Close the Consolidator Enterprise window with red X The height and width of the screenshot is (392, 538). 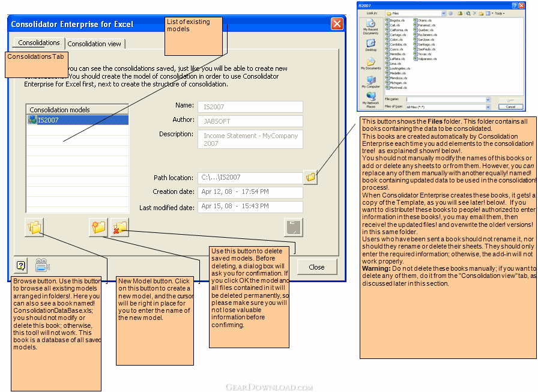point(337,23)
